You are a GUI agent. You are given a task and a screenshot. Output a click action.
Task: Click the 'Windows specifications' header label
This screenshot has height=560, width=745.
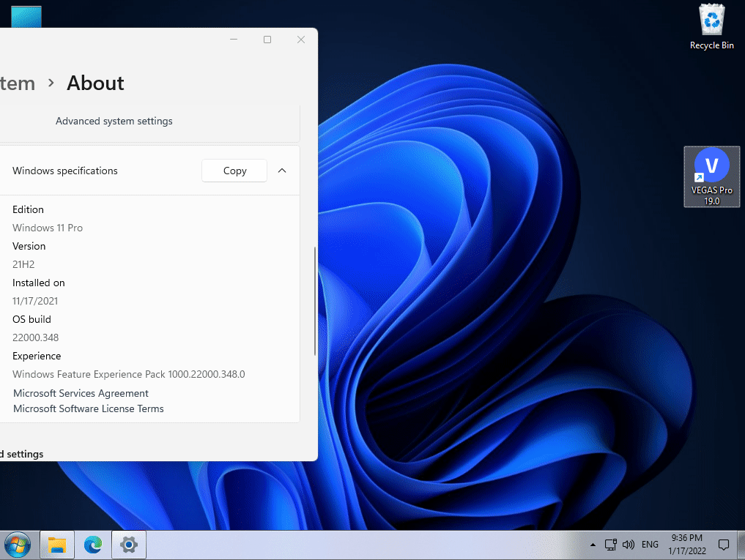pyautogui.click(x=65, y=171)
